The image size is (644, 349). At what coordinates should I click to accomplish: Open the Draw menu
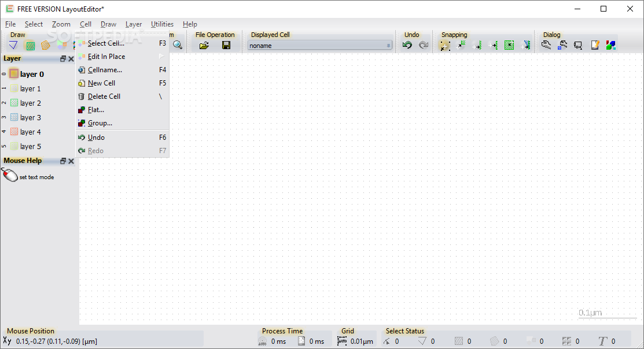(108, 24)
